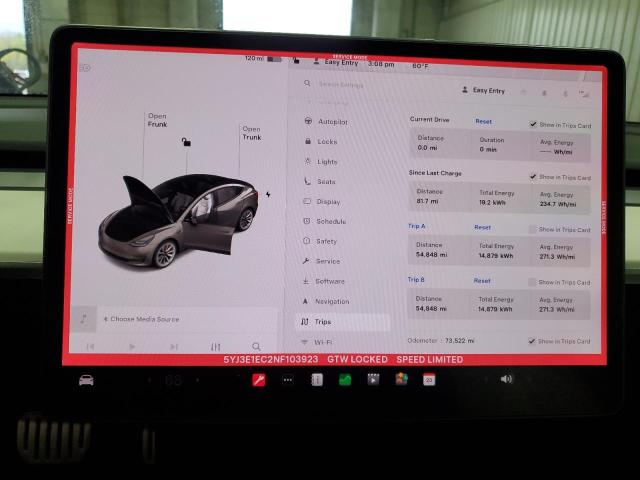
Task: Tap the car unlock padlock icon
Action: 185,142
